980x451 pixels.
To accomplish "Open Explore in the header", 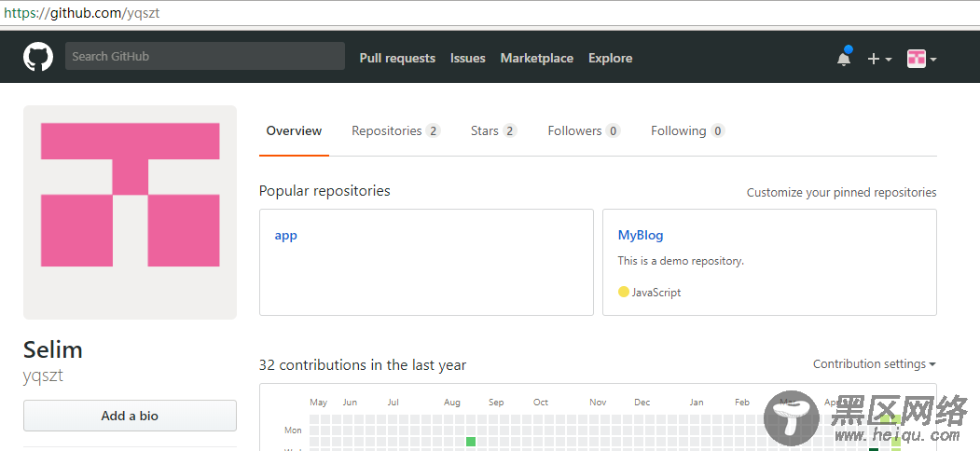I will coord(611,58).
